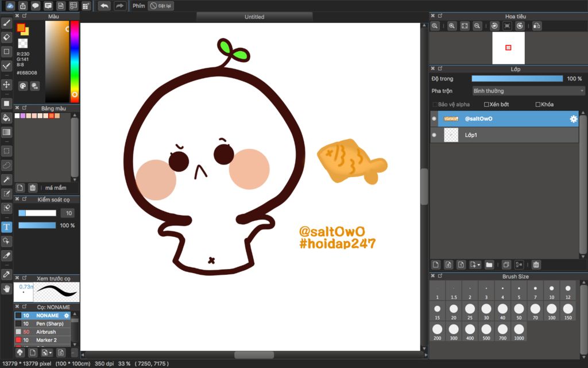Image resolution: width=588 pixels, height=368 pixels.
Task: Select the Move tool
Action: coord(6,85)
